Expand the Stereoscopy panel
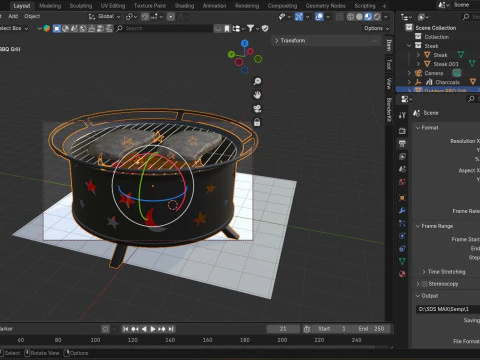 pos(418,284)
